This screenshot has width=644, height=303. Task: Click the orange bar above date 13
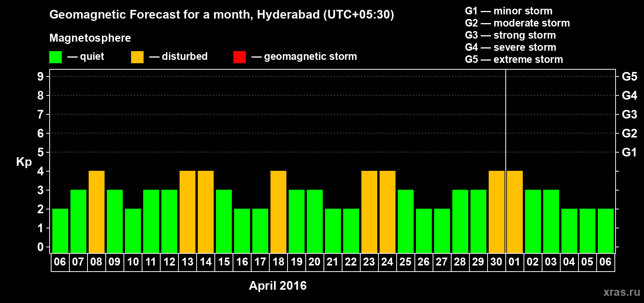(x=188, y=212)
